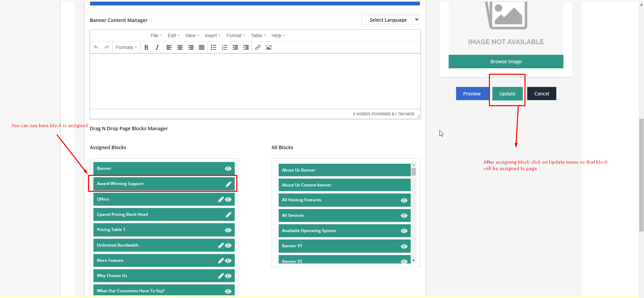
Task: Click the undo arrow in editor
Action: pyautogui.click(x=96, y=47)
